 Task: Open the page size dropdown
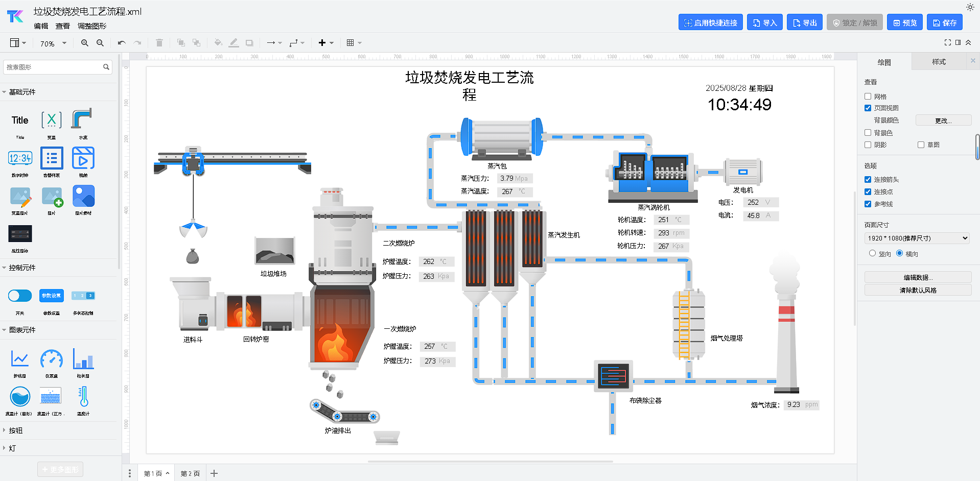tap(917, 238)
